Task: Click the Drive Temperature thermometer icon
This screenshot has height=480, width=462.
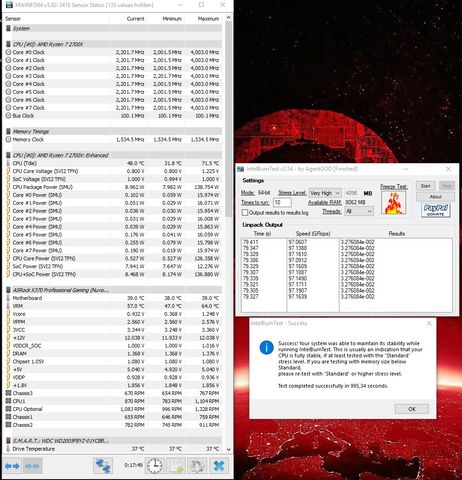Action: (8, 449)
